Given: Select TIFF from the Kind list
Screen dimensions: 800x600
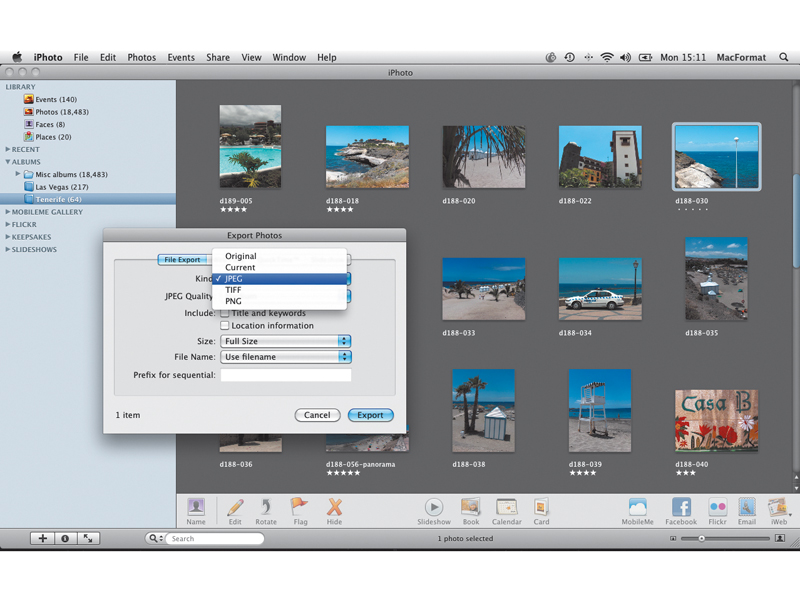Looking at the screenshot, I should tap(234, 290).
